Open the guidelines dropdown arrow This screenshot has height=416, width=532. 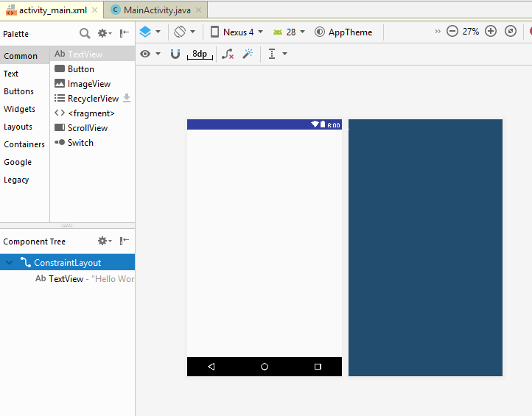tap(284, 54)
